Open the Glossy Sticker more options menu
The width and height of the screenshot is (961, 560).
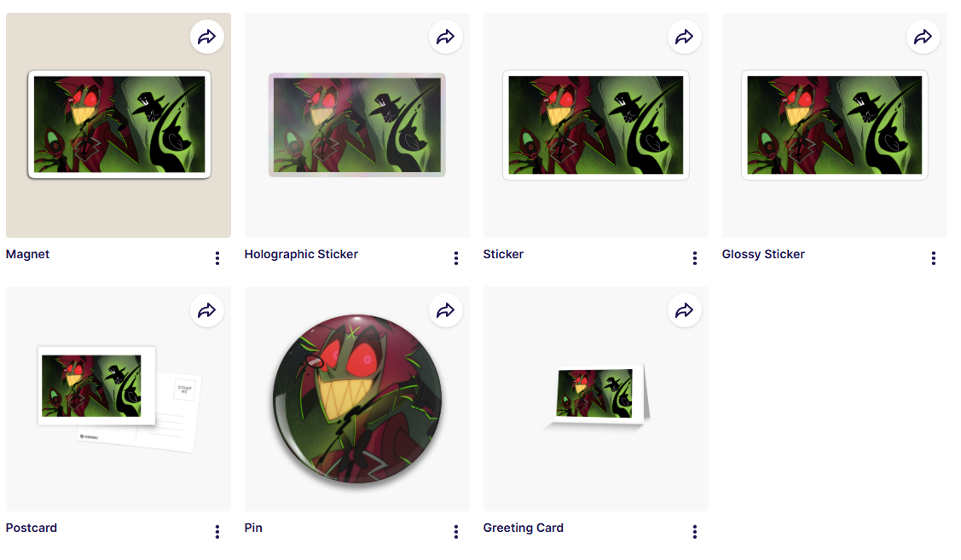coord(934,258)
